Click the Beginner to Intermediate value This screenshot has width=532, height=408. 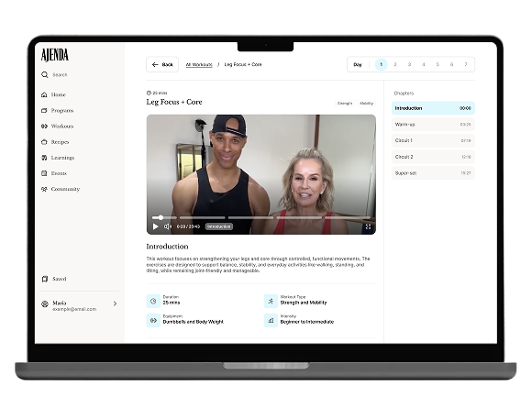pos(307,322)
